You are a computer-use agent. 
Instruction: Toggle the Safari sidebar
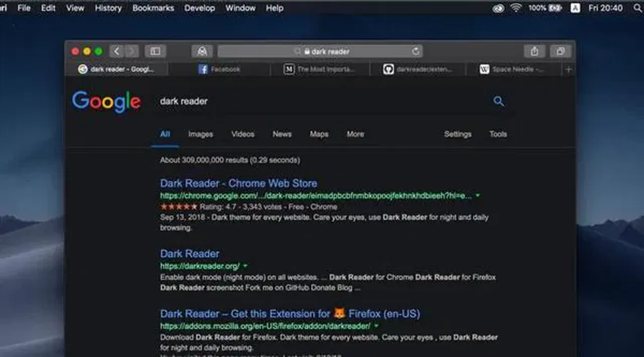point(155,51)
